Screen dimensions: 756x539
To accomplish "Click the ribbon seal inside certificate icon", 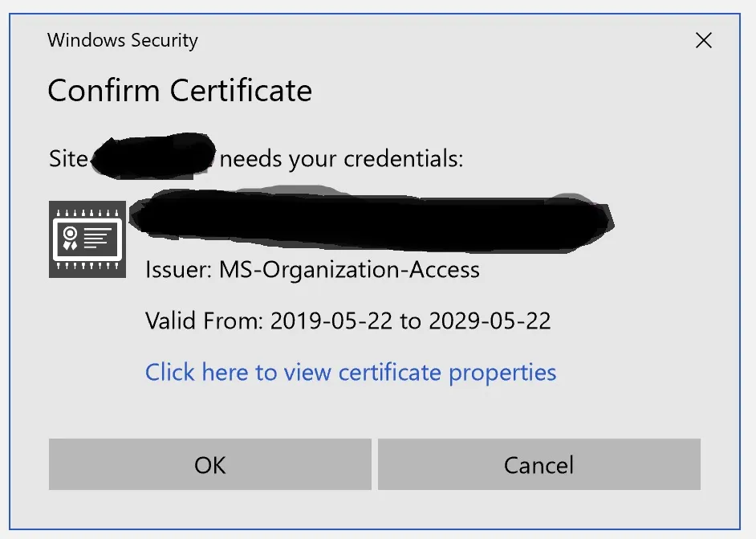I will point(71,238).
